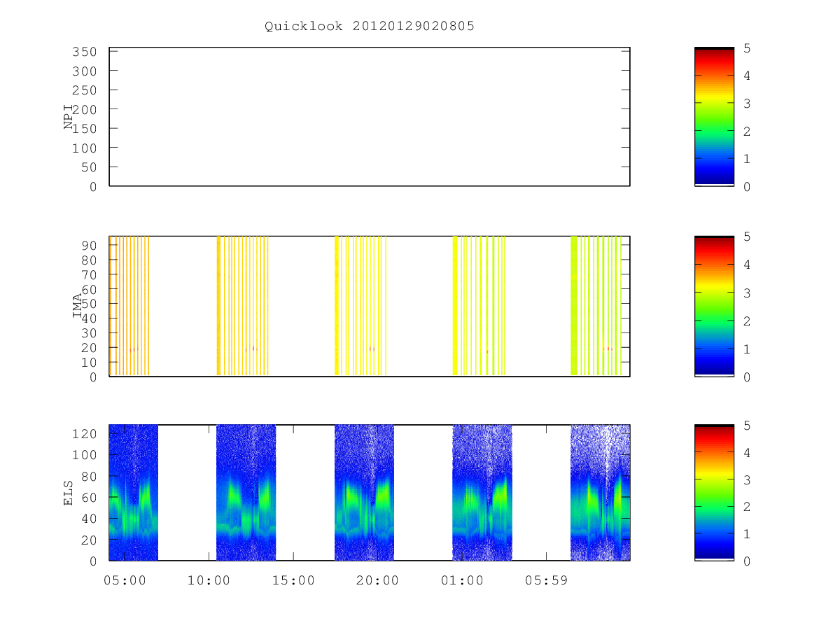Click the 05:00 time axis label
Image resolution: width=840 pixels, height=630 pixels.
pos(125,580)
